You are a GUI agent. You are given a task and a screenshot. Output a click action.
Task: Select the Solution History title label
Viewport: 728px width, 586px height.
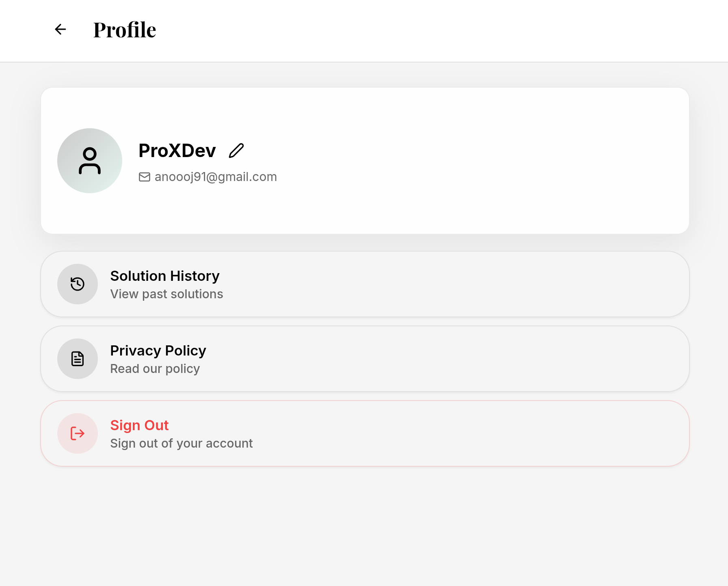(x=165, y=276)
